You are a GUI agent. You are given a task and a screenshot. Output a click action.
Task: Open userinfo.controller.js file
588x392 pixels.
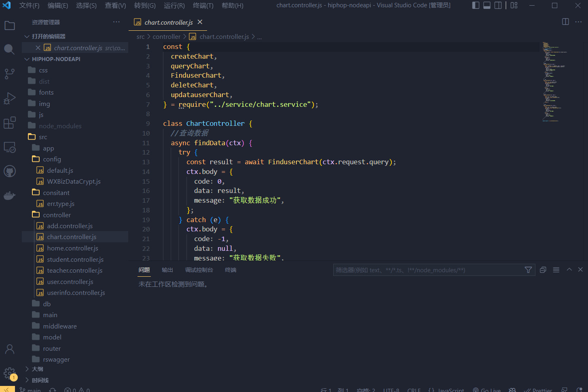76,292
